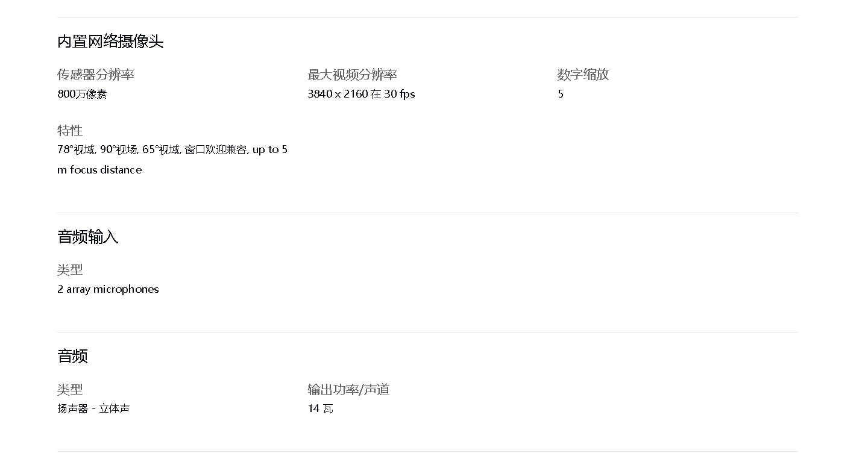Click the 音频输入 section heading
This screenshot has height=453, width=868.
tap(87, 237)
